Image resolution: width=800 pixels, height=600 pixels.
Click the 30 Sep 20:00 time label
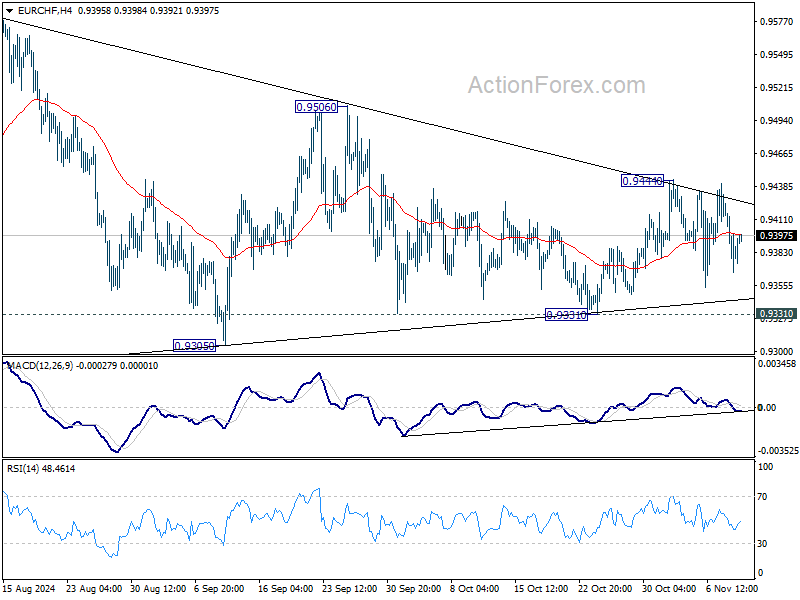point(414,589)
